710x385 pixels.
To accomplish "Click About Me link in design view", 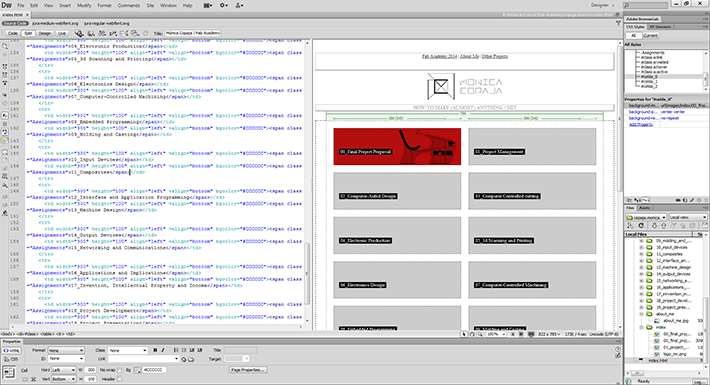I will (469, 56).
